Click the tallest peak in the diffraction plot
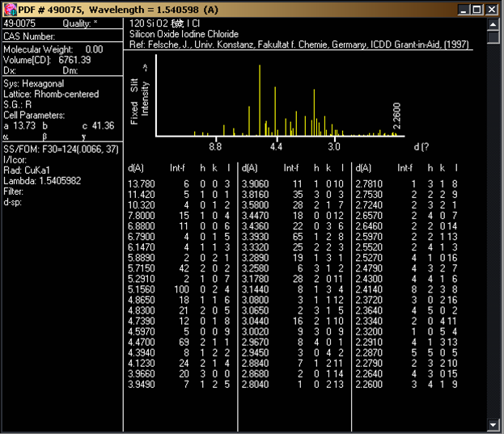The image size is (504, 434). (x=260, y=100)
